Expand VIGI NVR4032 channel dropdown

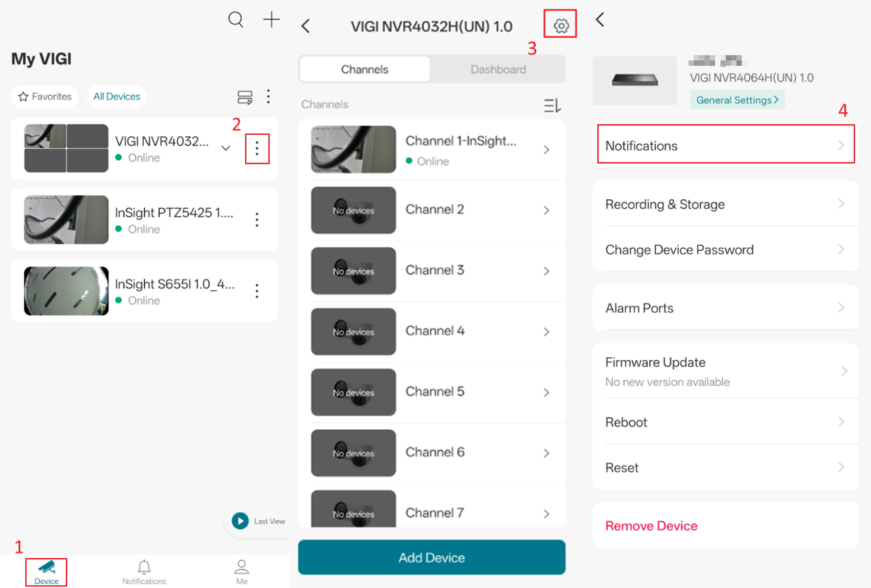pyautogui.click(x=226, y=149)
